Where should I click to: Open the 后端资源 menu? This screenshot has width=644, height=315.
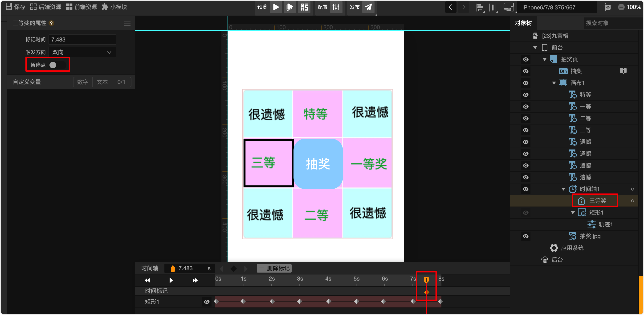pos(45,7)
